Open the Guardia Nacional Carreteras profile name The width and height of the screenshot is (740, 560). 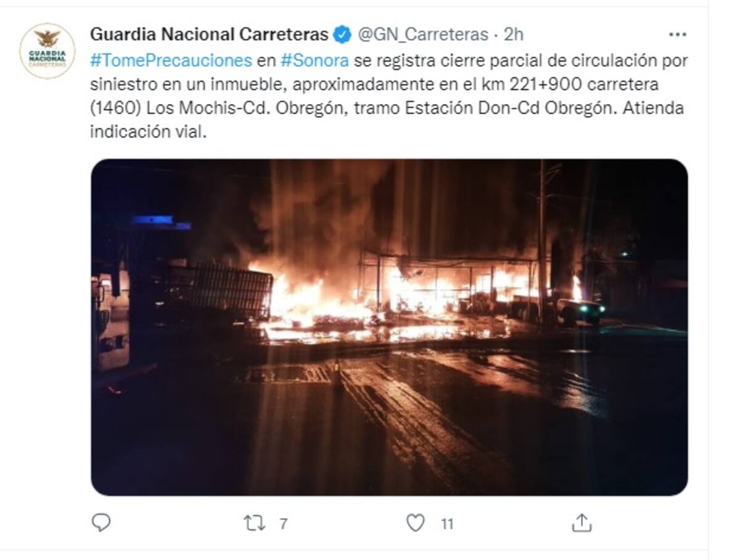[x=209, y=35]
